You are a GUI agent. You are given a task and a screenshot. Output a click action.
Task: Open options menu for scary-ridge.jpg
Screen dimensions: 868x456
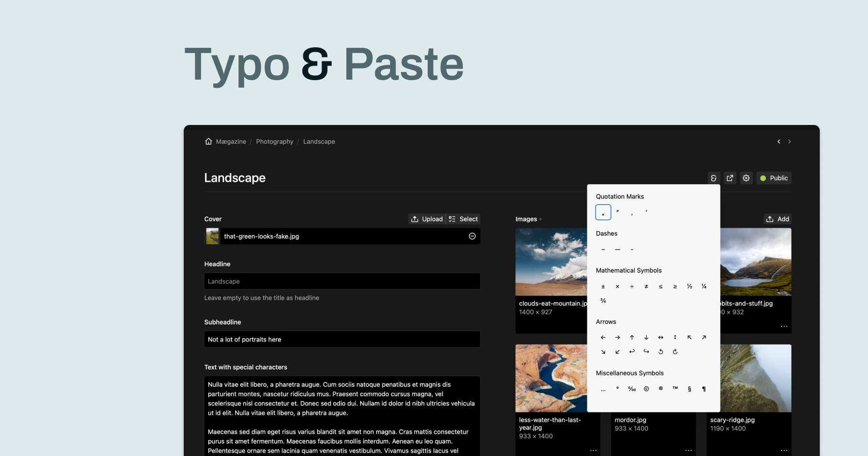(x=784, y=450)
